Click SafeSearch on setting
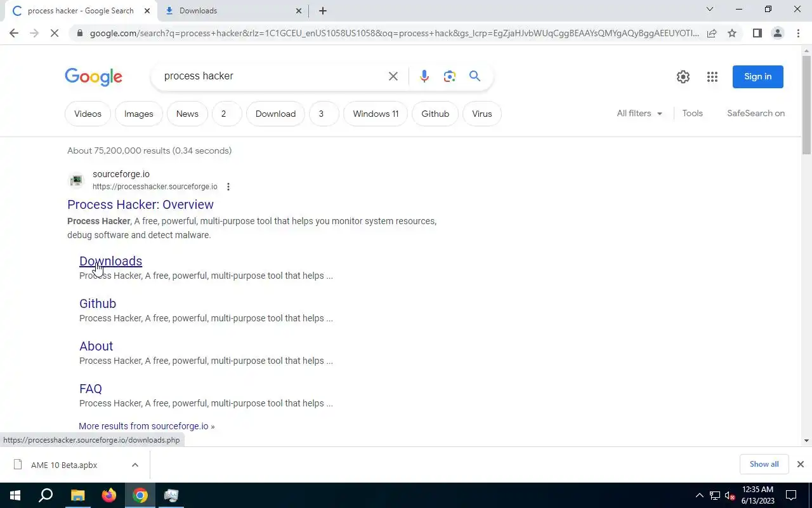The width and height of the screenshot is (812, 508). coord(756,113)
